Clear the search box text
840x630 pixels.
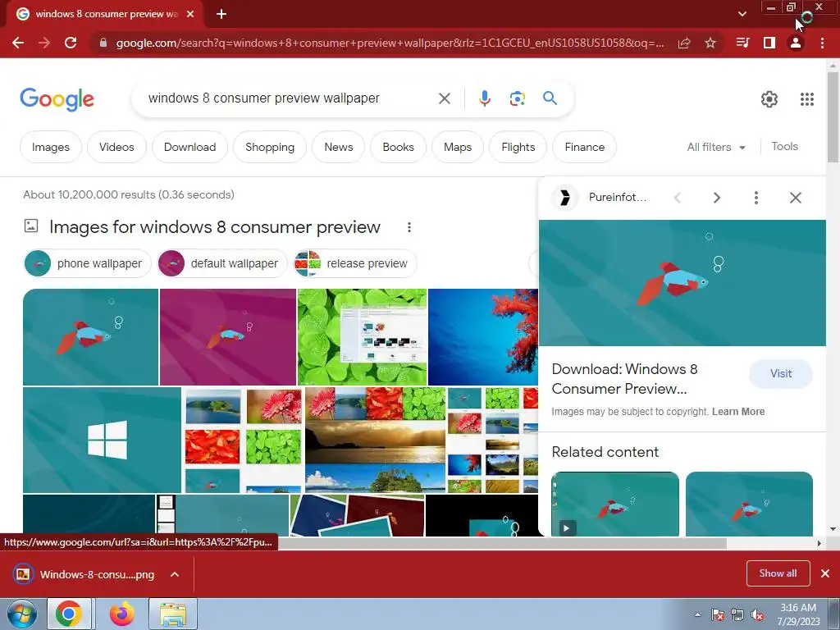click(x=444, y=98)
